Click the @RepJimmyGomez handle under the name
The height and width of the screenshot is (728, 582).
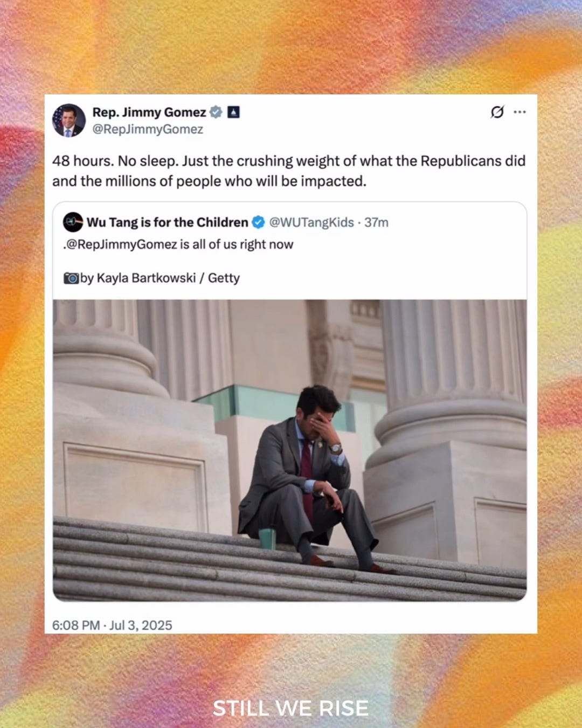148,129
